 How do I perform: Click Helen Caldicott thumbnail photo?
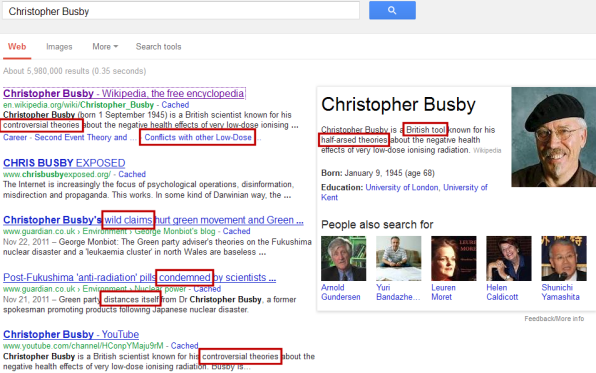click(x=509, y=259)
